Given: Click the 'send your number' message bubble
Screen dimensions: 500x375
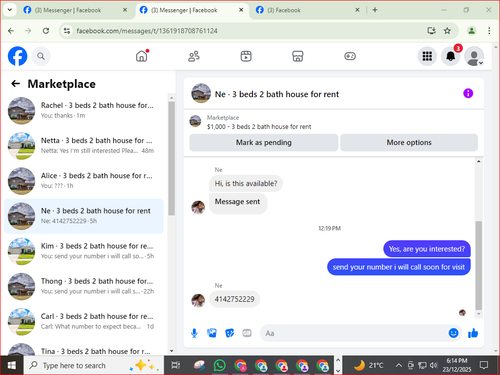Looking at the screenshot, I should (399, 267).
